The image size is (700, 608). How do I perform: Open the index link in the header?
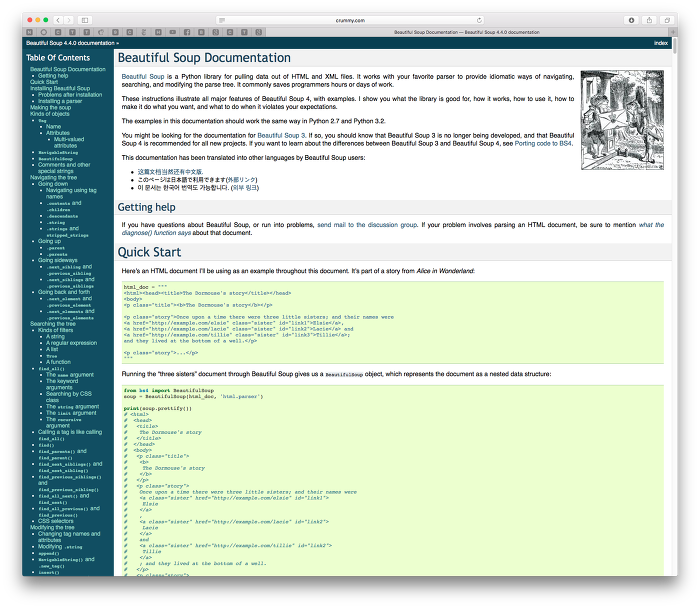tap(661, 43)
